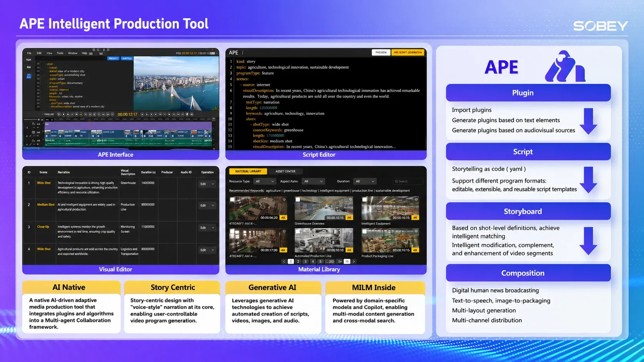The height and width of the screenshot is (362, 644).
Task: Open the blue AI panel icon in APE Interface
Action: (x=29, y=76)
